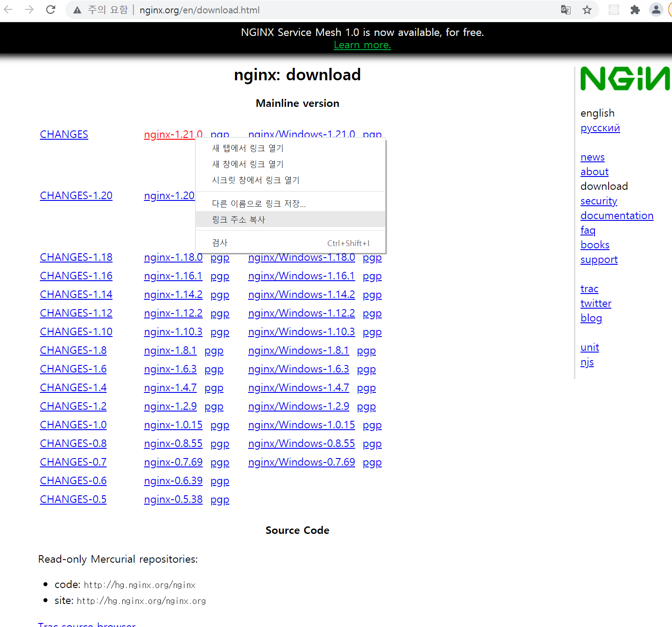Screen dimensions: 672x627
Task: Open the CHANGES-0.5 link
Action: click(73, 499)
